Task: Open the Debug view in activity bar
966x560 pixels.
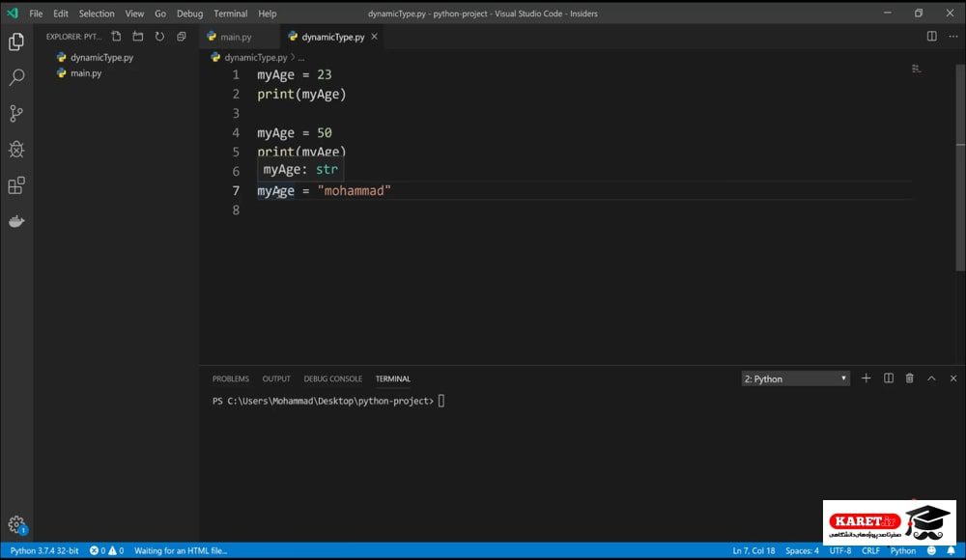Action: pos(16,149)
